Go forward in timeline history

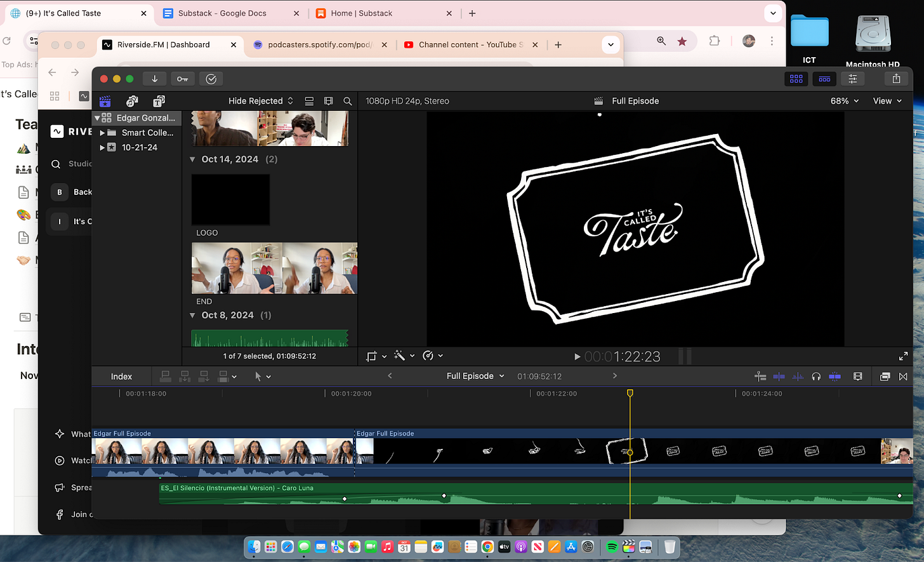[x=614, y=376]
